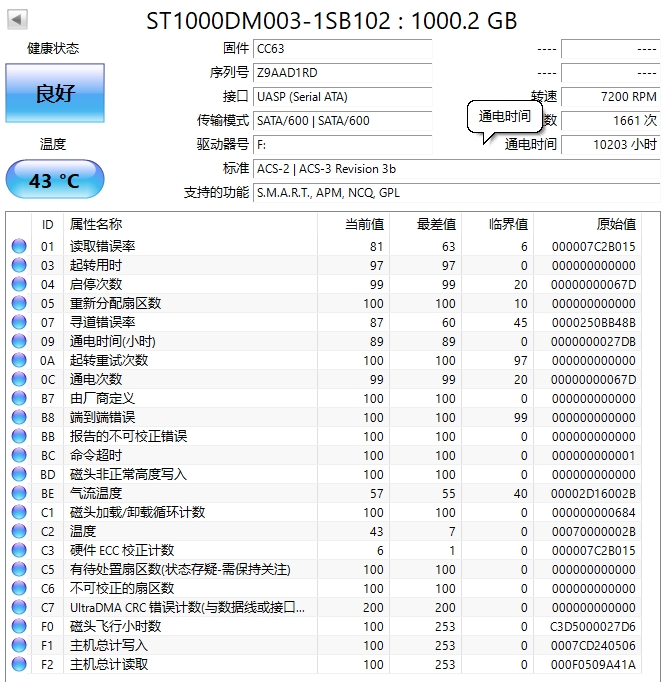Click the blue status icon for 重新分配扇区数
The width and height of the screenshot is (665, 682).
[x=19, y=303]
